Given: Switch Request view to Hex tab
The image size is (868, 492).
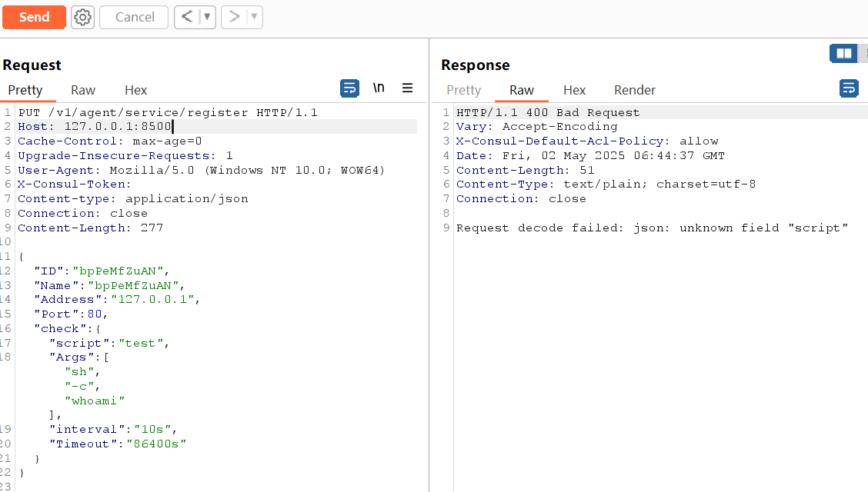Looking at the screenshot, I should [x=135, y=90].
